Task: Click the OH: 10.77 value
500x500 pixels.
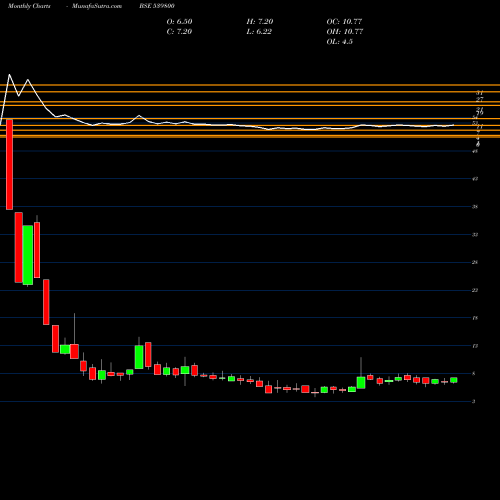Action: click(345, 32)
